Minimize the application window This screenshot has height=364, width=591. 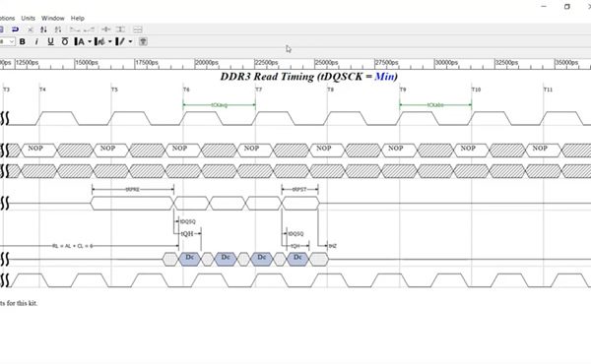point(544,7)
